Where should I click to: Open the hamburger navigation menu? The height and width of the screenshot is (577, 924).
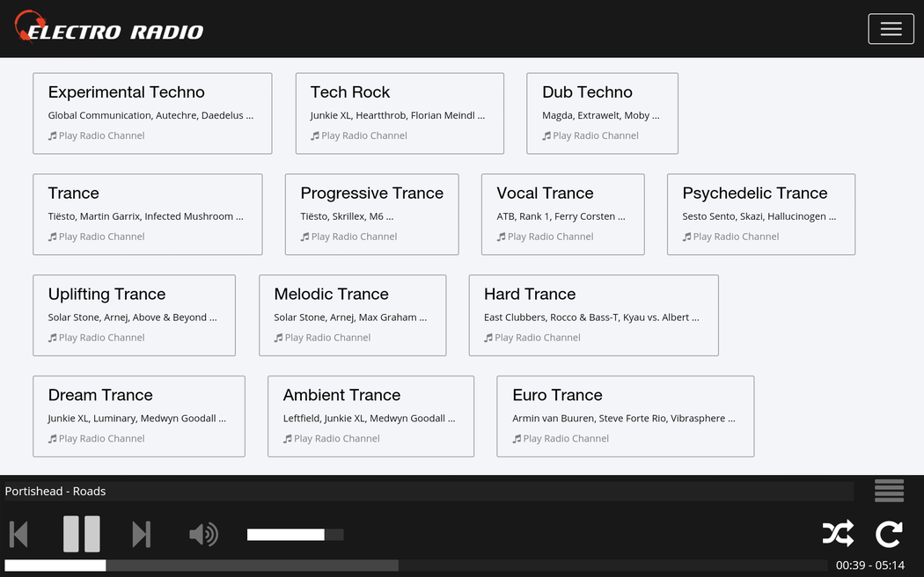[891, 29]
